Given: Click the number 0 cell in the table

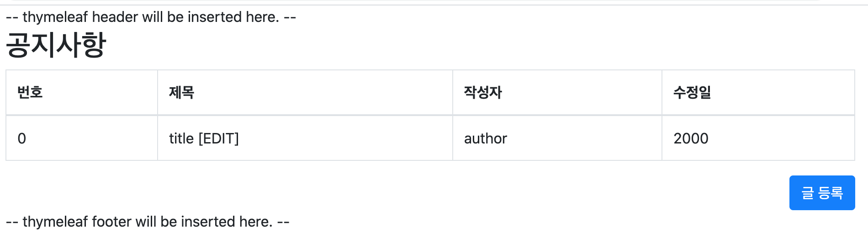Looking at the screenshot, I should point(22,138).
